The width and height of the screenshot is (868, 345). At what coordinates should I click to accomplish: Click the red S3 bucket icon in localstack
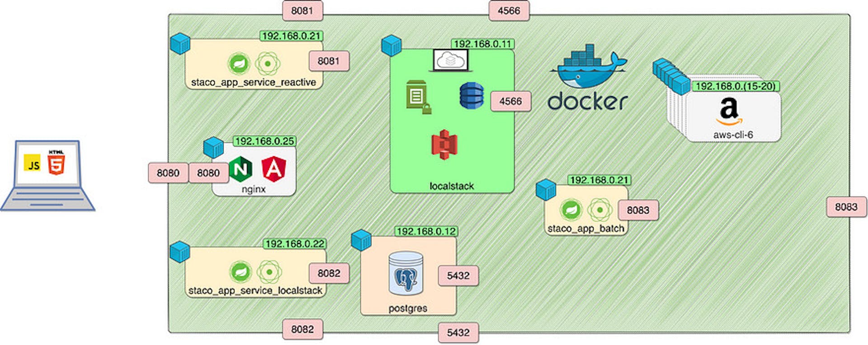tap(444, 145)
